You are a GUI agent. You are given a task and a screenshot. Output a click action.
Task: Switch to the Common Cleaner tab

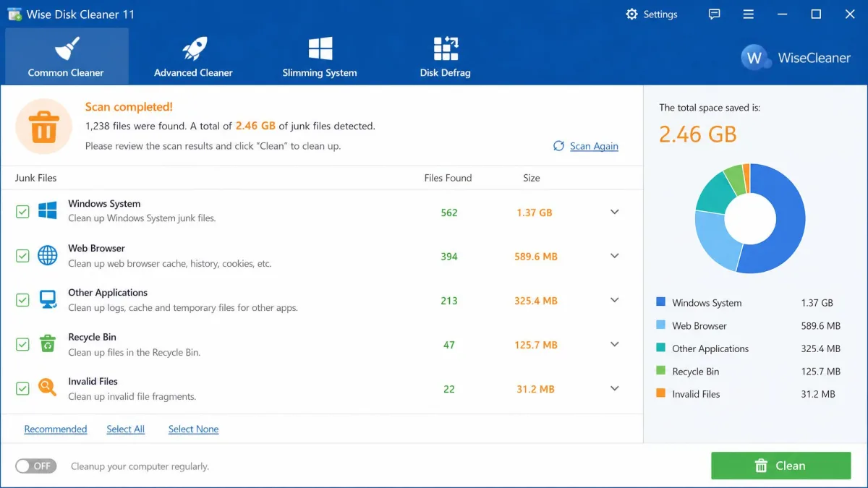tap(67, 56)
